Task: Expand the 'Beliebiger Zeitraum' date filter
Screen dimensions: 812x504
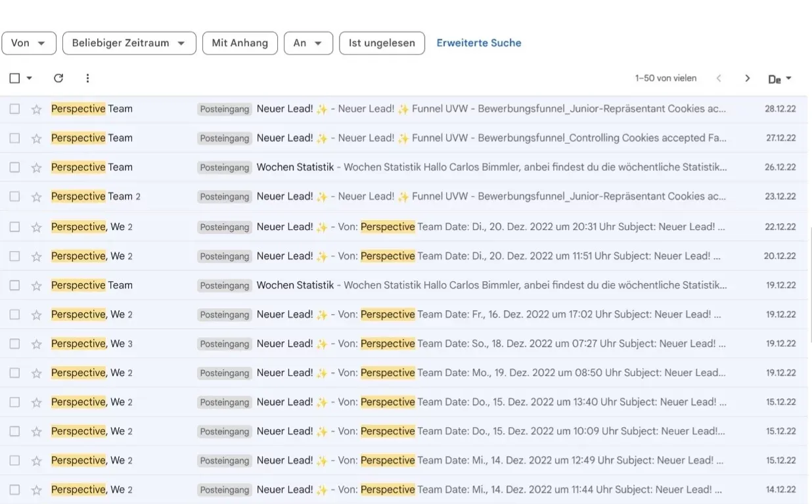Action: (x=129, y=43)
